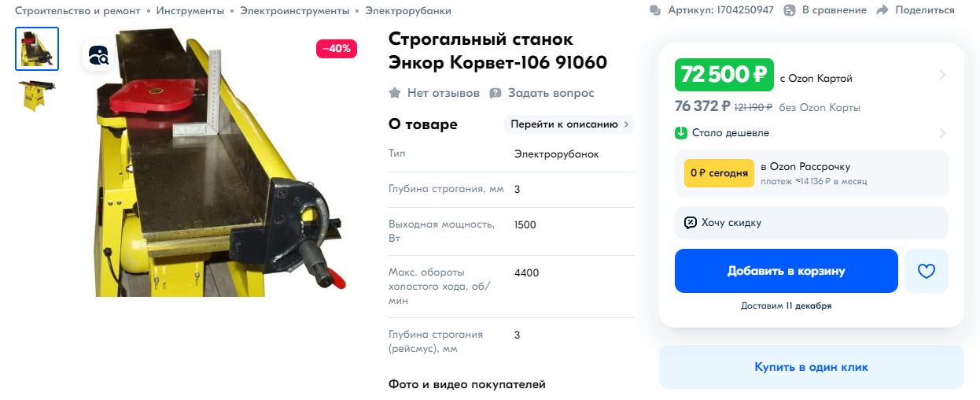980x400 pixels.
Task: Open the 'Электрорубанки' breadcrumb category
Action: coord(408,11)
